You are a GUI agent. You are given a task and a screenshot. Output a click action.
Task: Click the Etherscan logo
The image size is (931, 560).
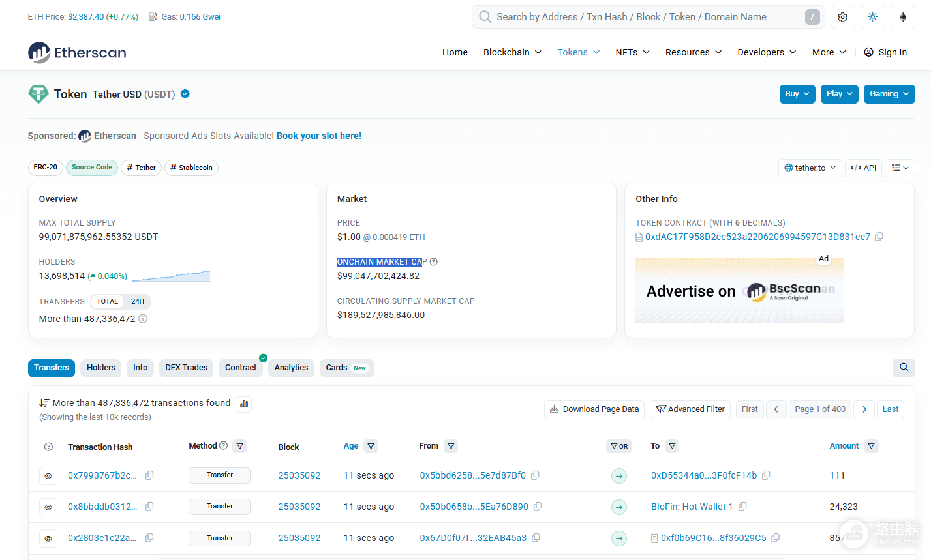[x=77, y=52]
